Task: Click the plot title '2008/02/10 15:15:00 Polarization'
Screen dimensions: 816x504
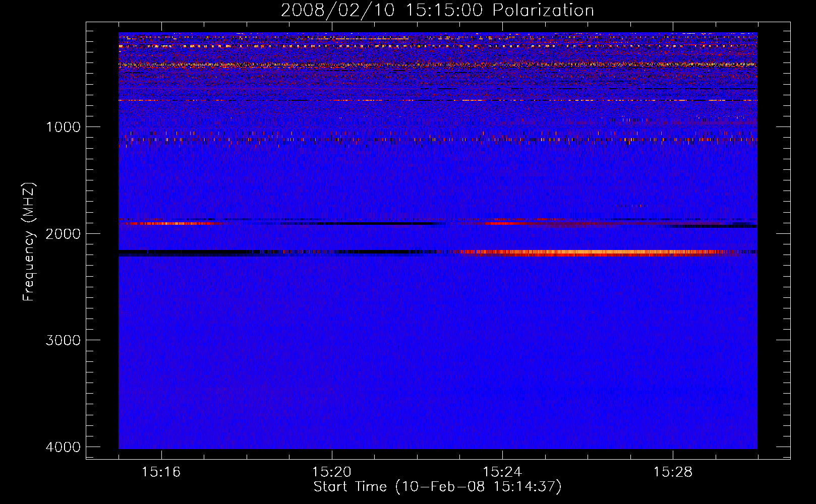Action: [437, 11]
